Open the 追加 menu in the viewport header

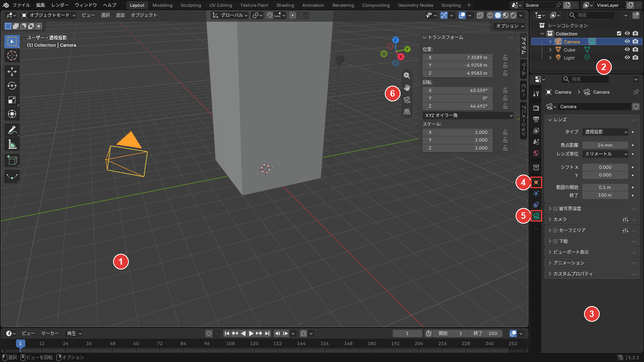pos(120,15)
